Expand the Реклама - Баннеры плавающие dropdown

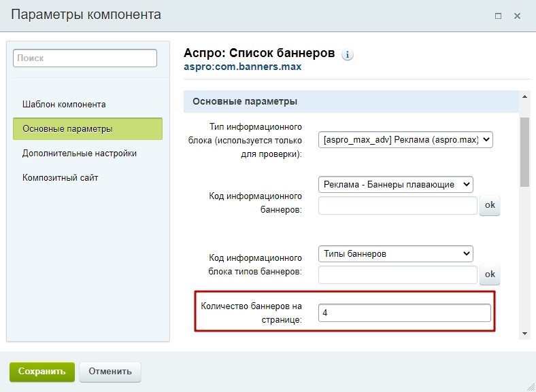click(x=395, y=185)
